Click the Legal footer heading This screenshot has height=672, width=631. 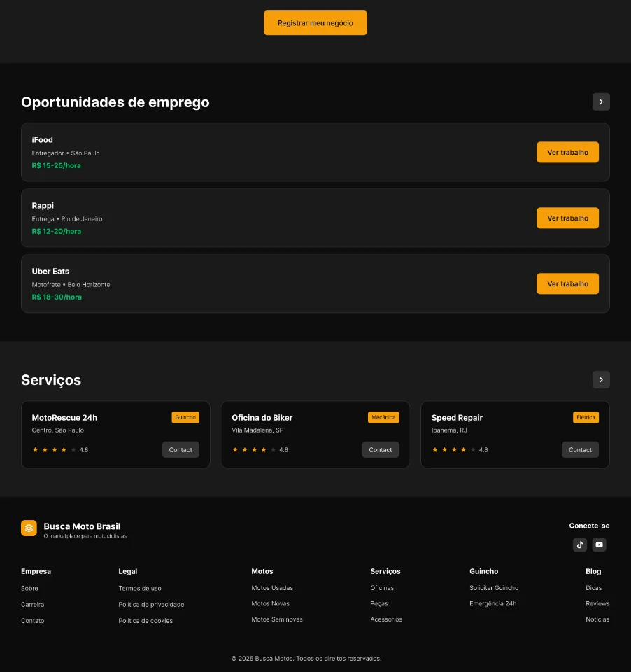[x=127, y=571]
